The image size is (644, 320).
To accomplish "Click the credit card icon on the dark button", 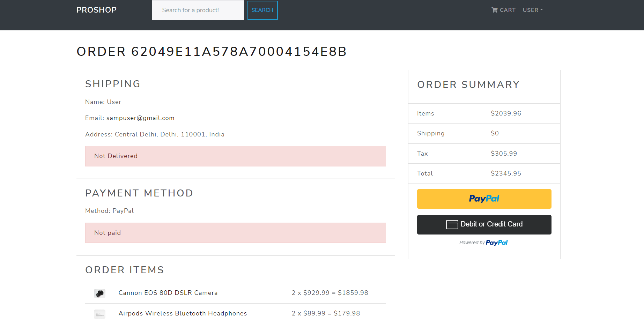I will [452, 224].
